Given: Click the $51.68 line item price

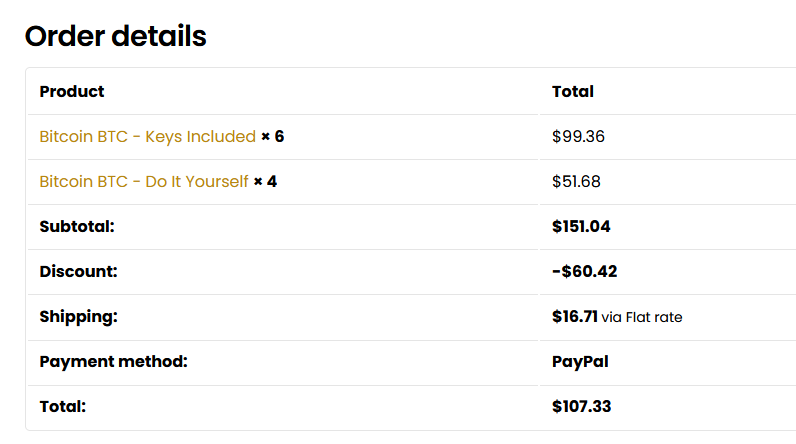Looking at the screenshot, I should coord(576,182).
